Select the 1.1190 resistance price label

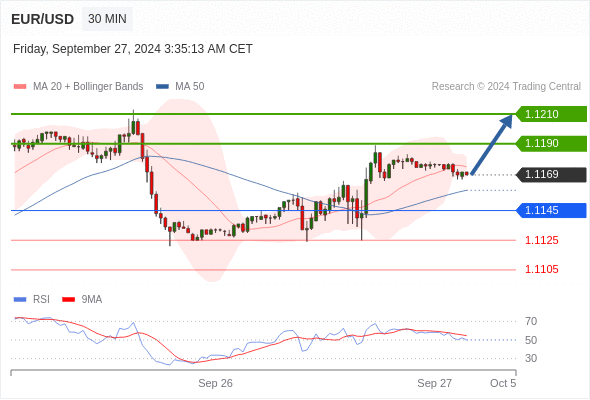[x=551, y=143]
